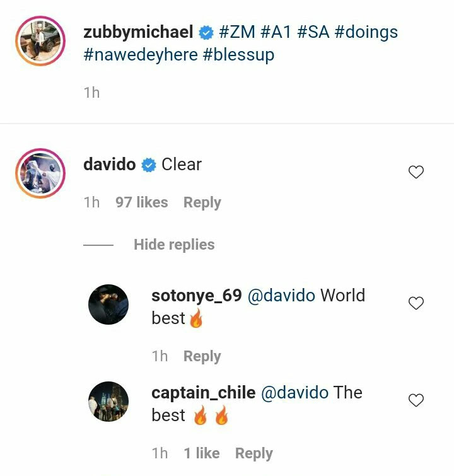454x476 pixels.
Task: Collapse thread with Hide replies
Action: [x=174, y=245]
